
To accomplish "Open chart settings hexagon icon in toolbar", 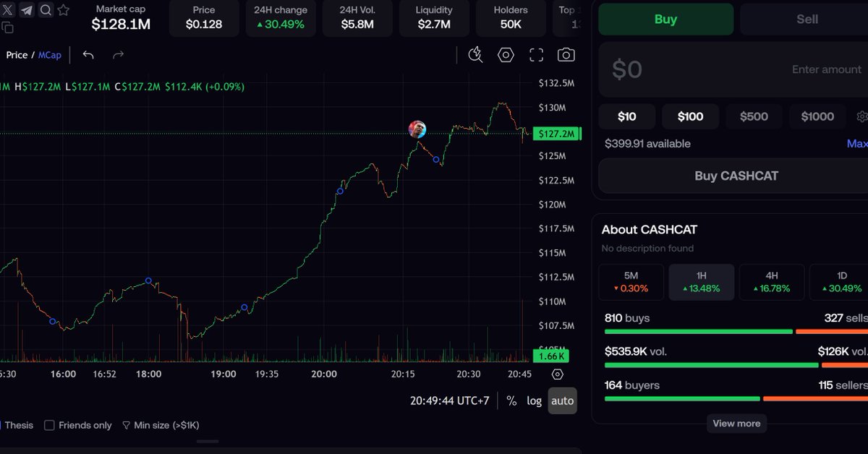I will pos(506,55).
